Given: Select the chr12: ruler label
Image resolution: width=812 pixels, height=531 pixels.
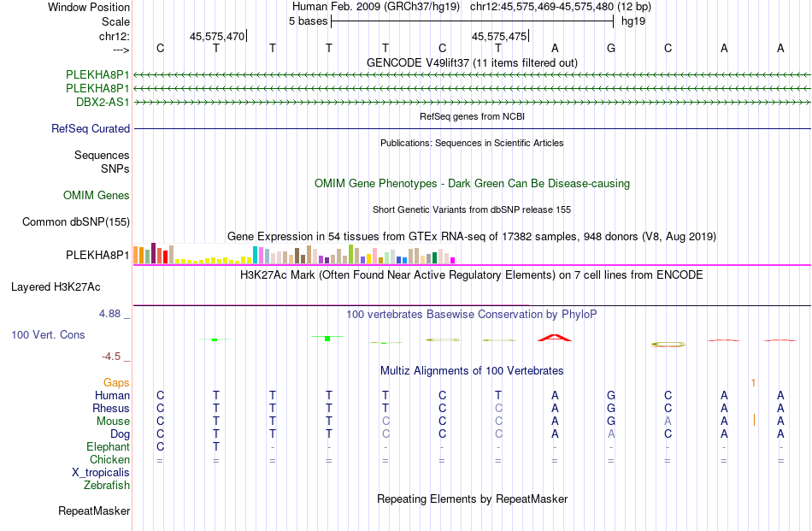Looking at the screenshot, I should 115,36.
